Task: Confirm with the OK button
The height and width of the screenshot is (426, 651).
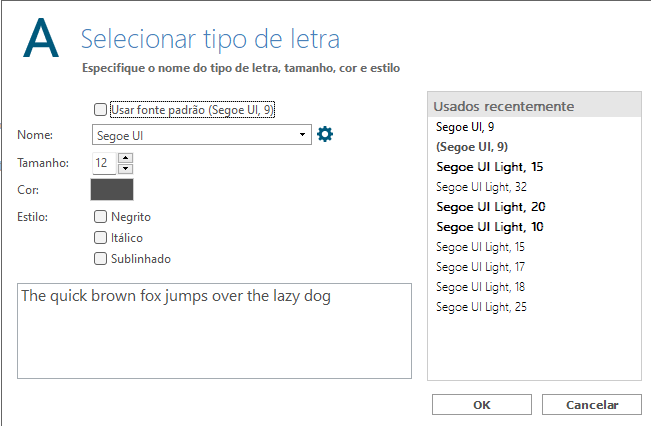Action: point(482,404)
